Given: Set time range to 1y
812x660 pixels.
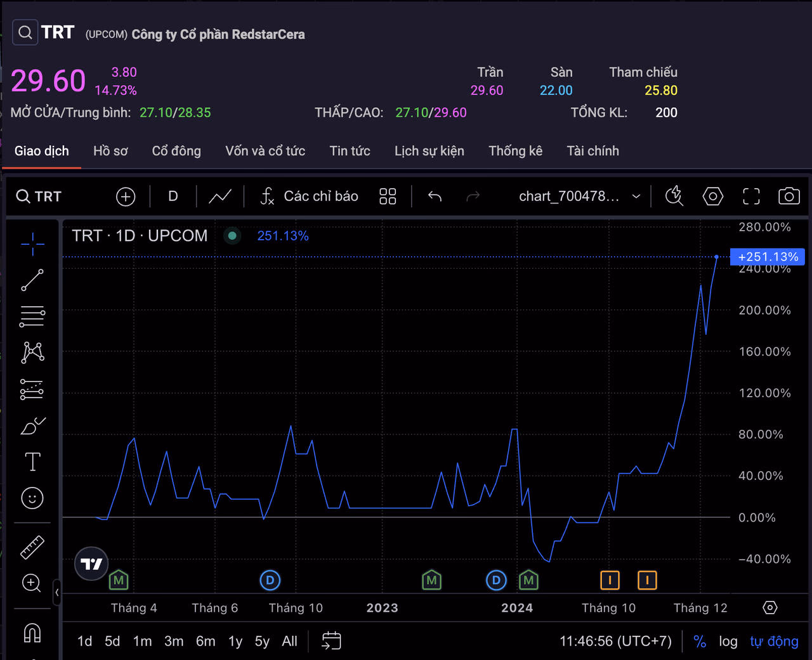Looking at the screenshot, I should [x=235, y=642].
